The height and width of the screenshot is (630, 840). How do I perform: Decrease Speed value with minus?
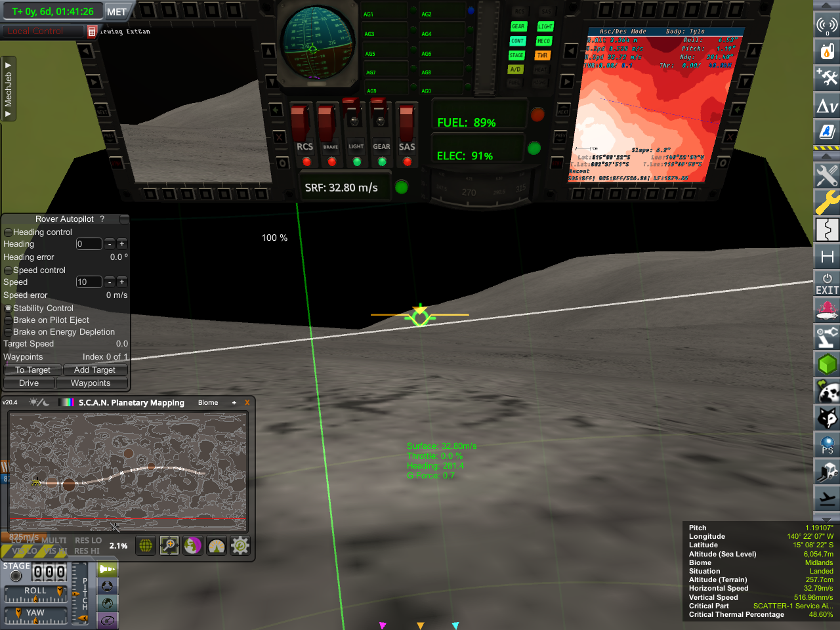point(110,282)
